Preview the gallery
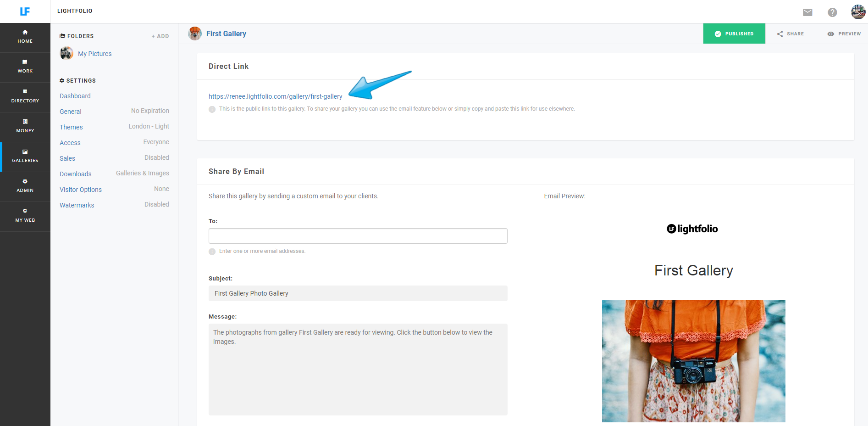868x426 pixels. (x=844, y=34)
